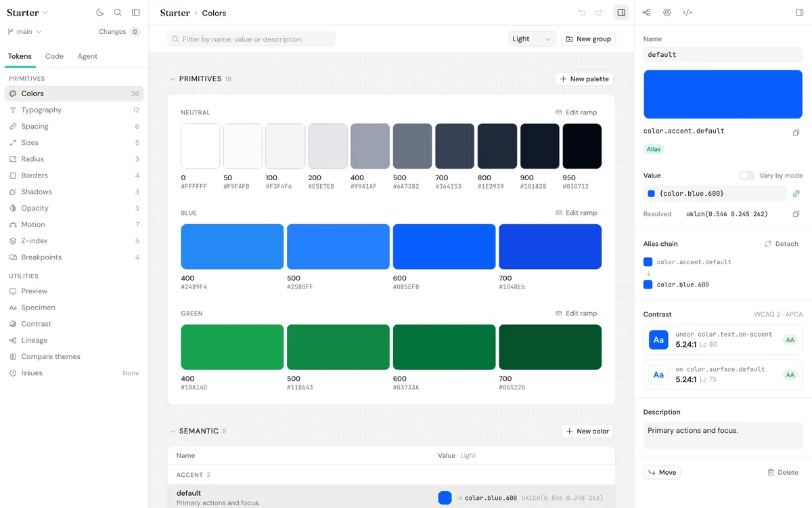Screen dimensions: 812x508
Task: Open Spacing tokens in the sidebar
Action: tap(74, 126)
